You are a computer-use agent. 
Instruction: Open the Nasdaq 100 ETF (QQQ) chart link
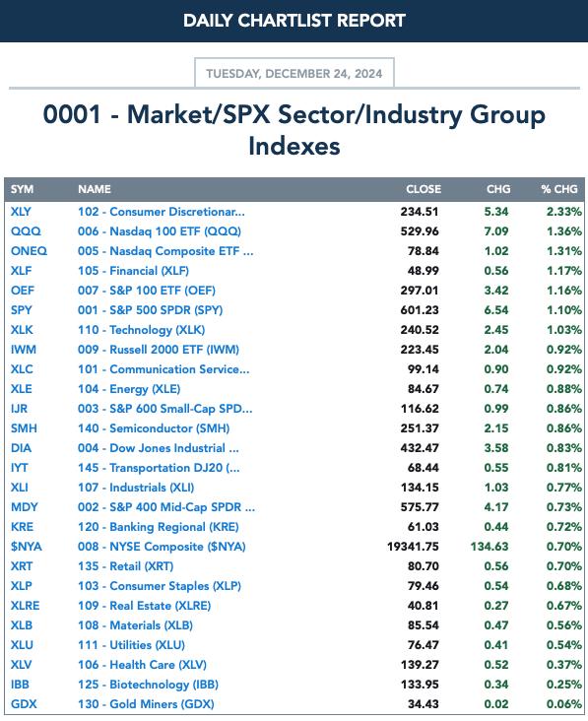[160, 231]
